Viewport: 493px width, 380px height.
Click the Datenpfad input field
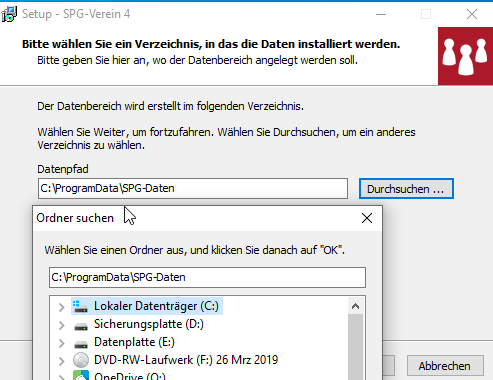(193, 188)
